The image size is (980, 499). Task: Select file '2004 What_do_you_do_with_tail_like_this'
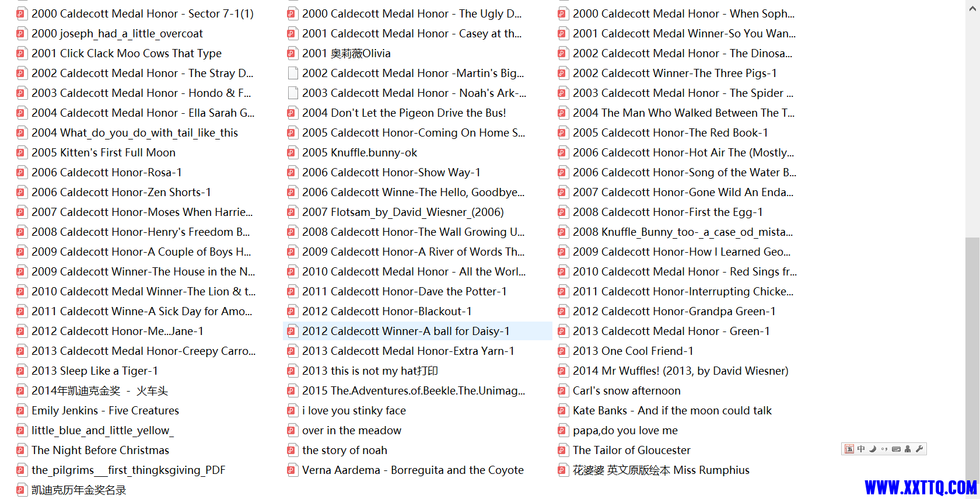[135, 132]
